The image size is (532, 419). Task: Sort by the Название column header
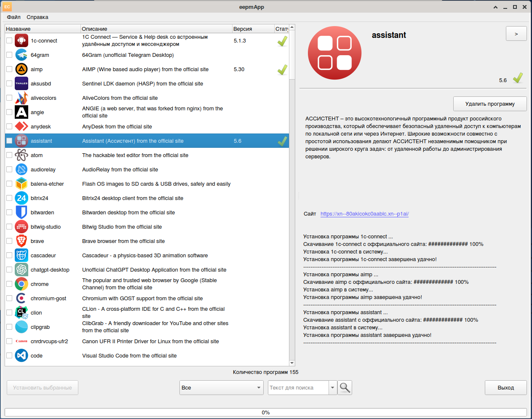click(43, 29)
